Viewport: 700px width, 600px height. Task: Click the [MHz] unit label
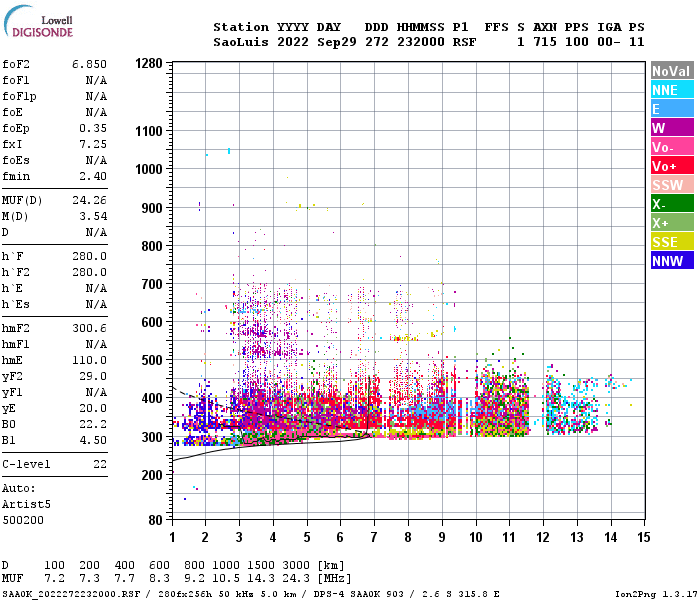[x=334, y=579]
